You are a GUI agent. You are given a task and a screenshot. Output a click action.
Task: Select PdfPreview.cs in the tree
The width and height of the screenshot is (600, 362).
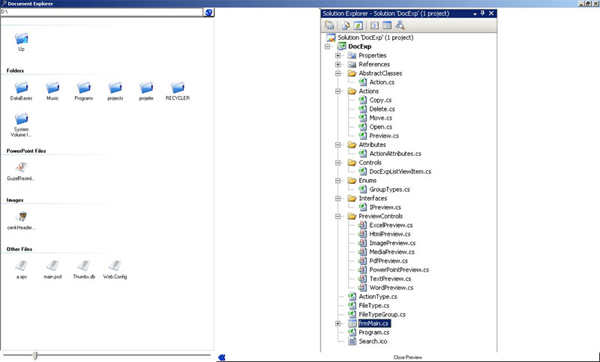[x=388, y=261]
